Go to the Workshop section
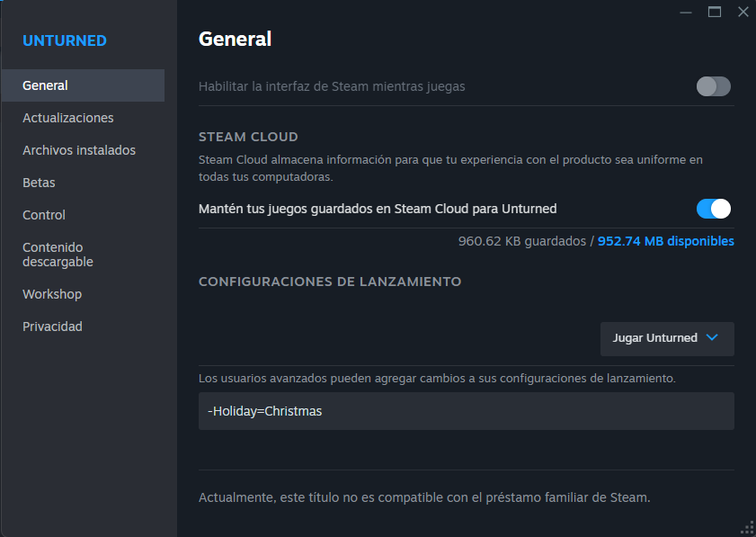Viewport: 756px width, 537px height. click(x=52, y=294)
